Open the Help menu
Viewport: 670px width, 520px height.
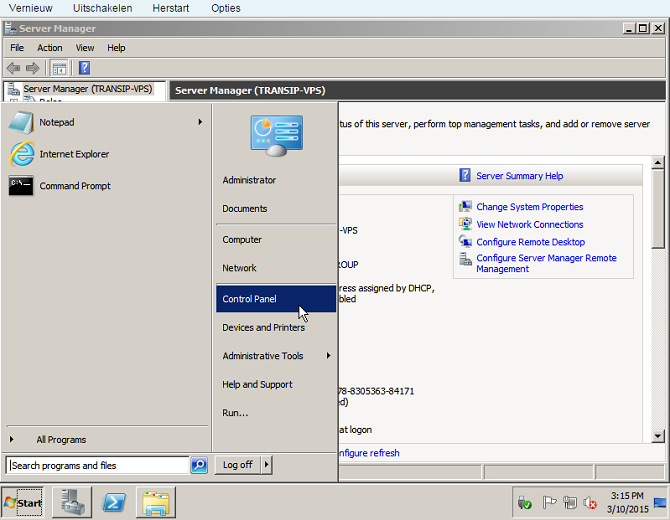pyautogui.click(x=116, y=48)
